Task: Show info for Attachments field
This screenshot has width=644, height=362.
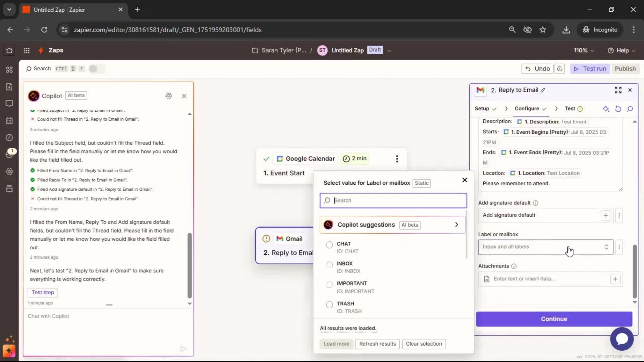Action: 514,266
